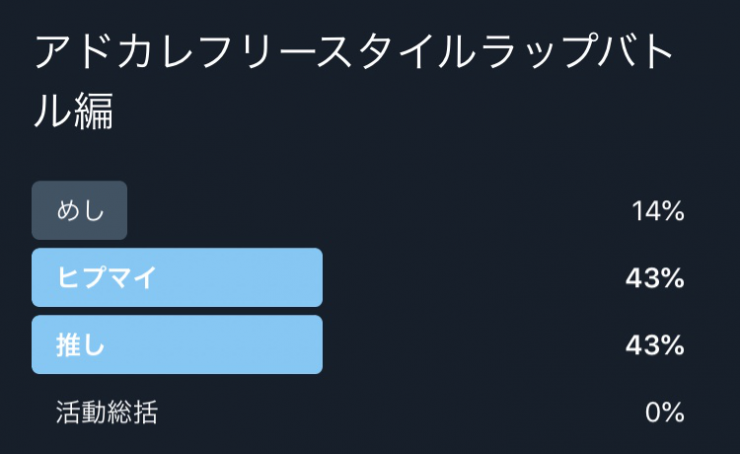Click the 活動総括 label text
The height and width of the screenshot is (454, 740).
[x=107, y=412]
